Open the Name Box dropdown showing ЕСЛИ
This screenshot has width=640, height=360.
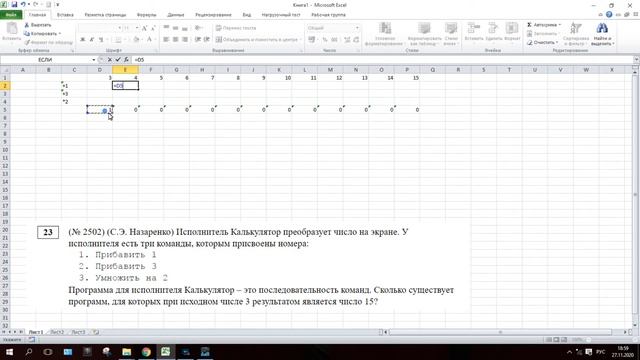click(x=93, y=60)
